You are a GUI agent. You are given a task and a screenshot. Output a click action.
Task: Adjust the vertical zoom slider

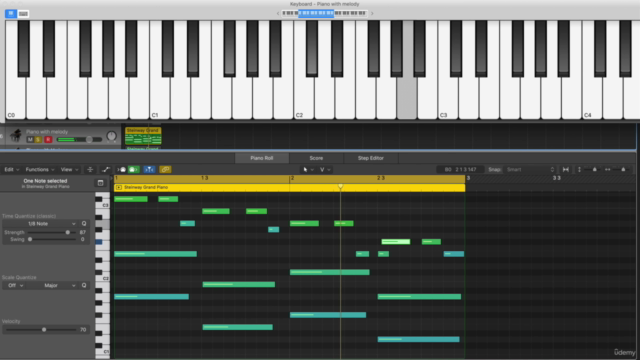tap(594, 169)
